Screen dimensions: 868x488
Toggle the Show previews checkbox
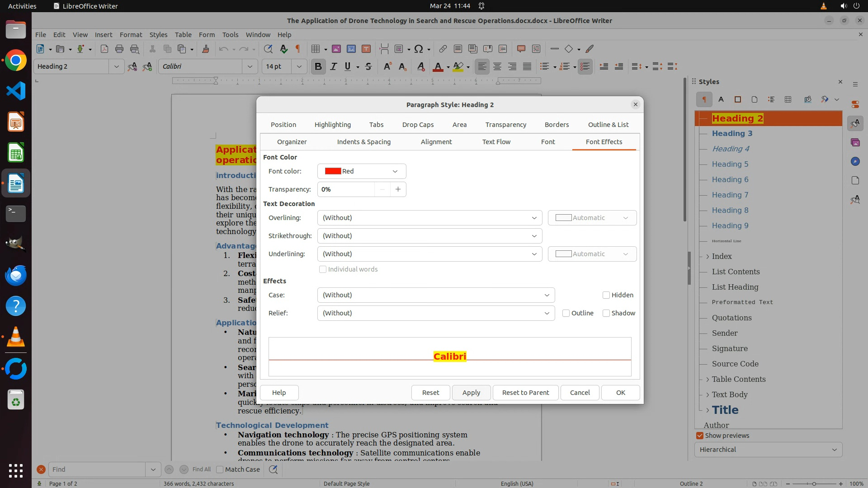point(700,436)
